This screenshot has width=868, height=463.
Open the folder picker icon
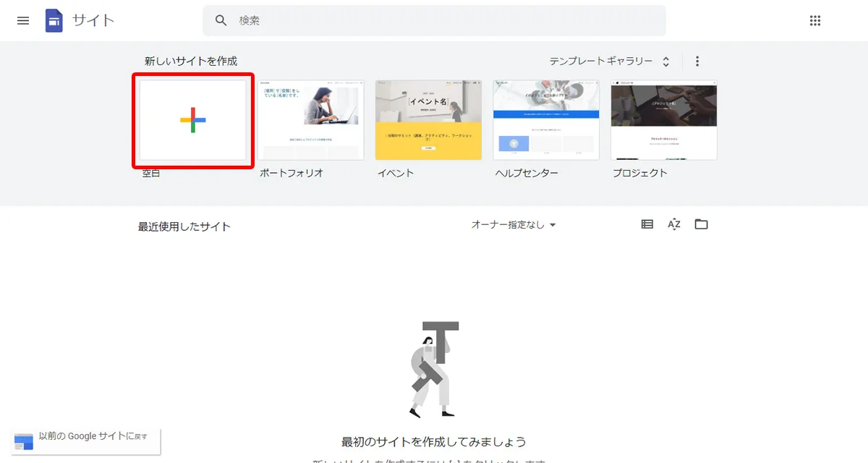coord(701,224)
